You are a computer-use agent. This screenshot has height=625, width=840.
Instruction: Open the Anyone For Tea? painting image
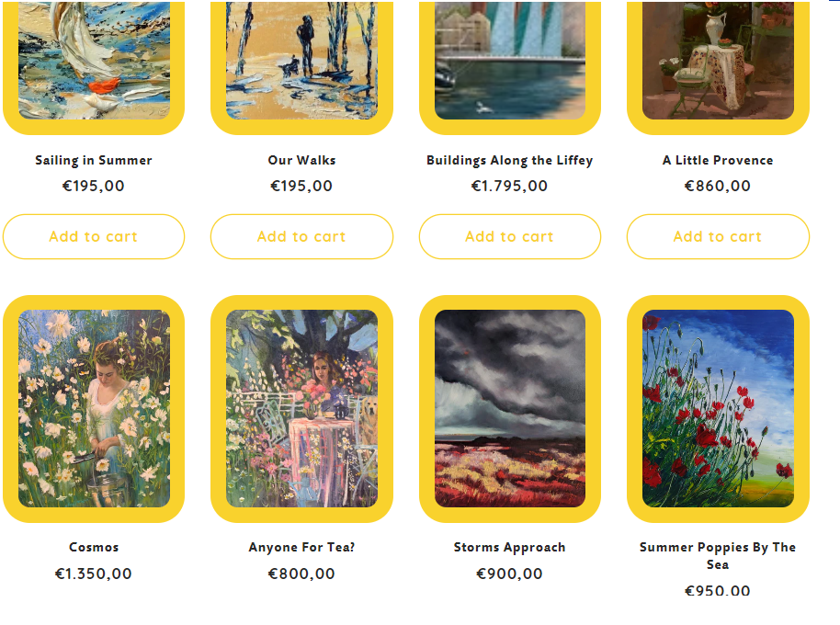pos(301,409)
